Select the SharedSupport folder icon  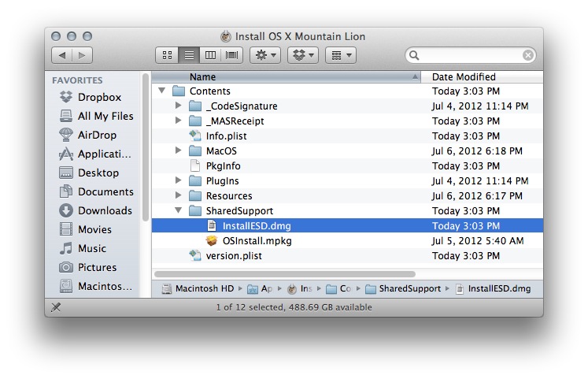195,211
